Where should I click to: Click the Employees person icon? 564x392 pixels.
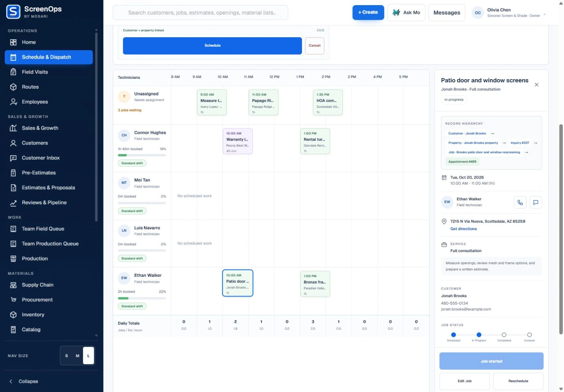[x=13, y=102]
